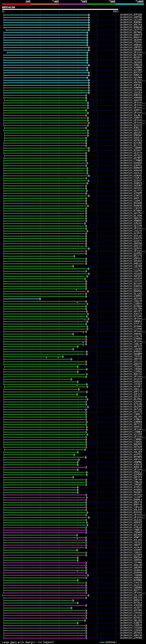Select the cyan ~100% identity legend segment
The height and width of the screenshot is (644, 146).
(130, 4)
